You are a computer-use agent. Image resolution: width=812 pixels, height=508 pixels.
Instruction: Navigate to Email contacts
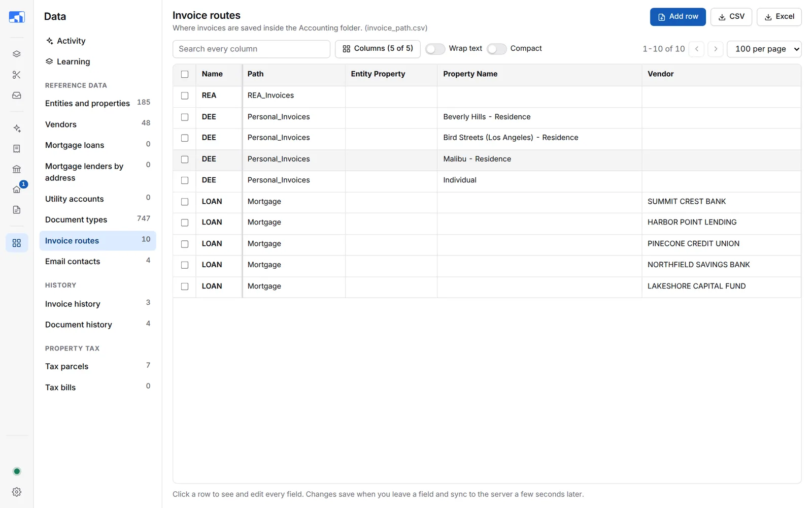coord(97,261)
